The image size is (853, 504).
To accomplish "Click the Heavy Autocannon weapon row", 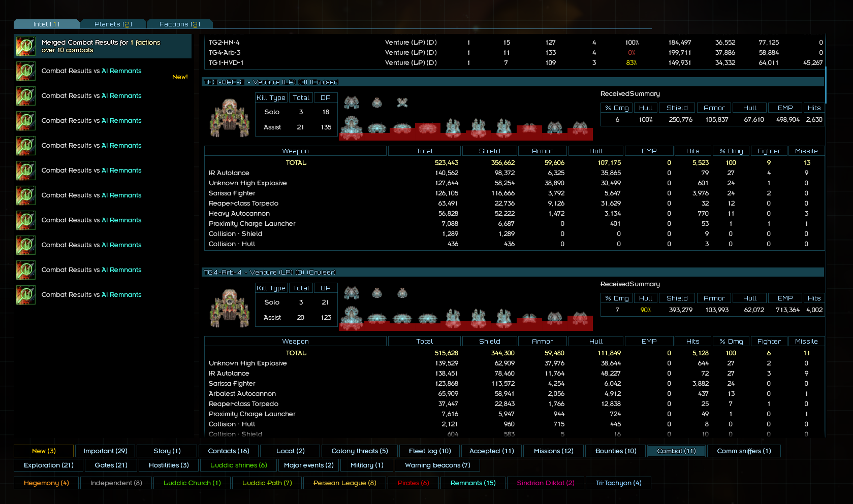I will 514,214.
